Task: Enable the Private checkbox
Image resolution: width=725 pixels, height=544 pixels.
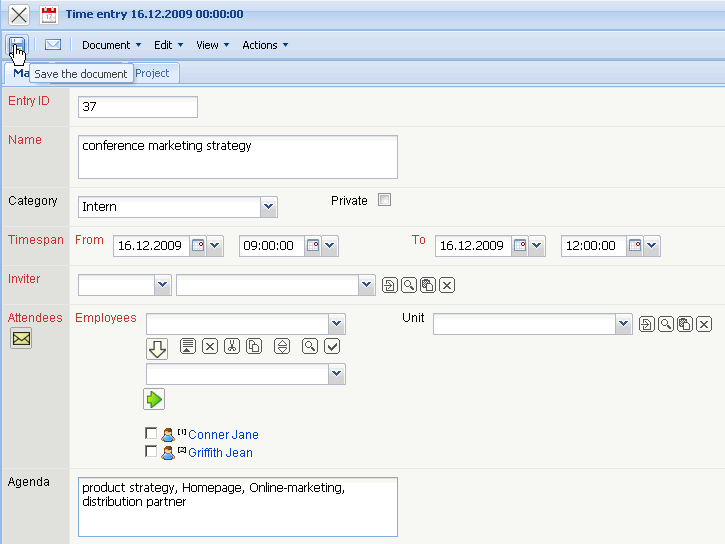Action: [384, 200]
